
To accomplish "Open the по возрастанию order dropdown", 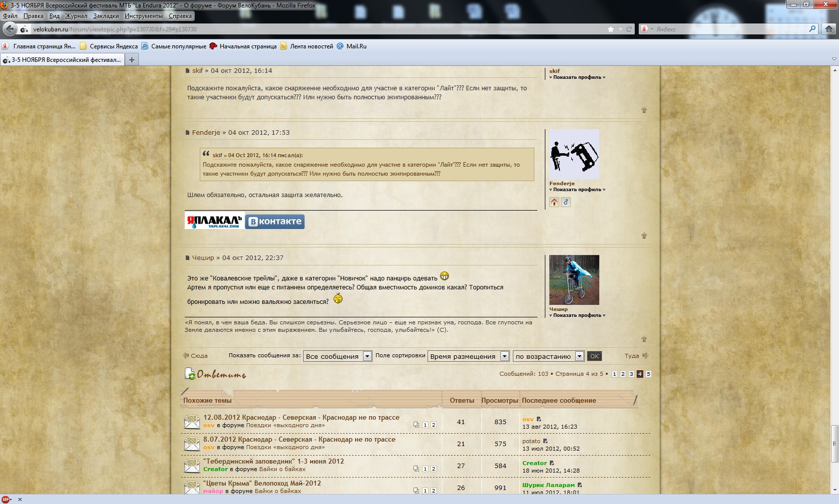I will click(548, 356).
